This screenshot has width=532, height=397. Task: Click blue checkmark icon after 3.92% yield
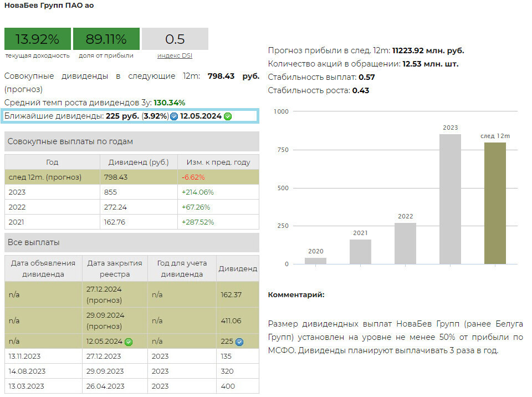174,116
